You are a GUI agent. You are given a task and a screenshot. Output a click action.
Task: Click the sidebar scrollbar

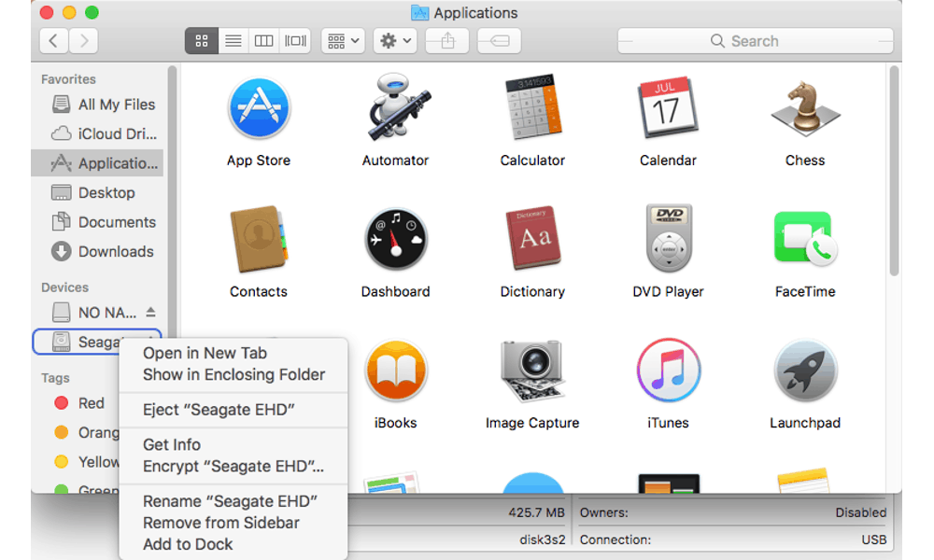click(172, 203)
